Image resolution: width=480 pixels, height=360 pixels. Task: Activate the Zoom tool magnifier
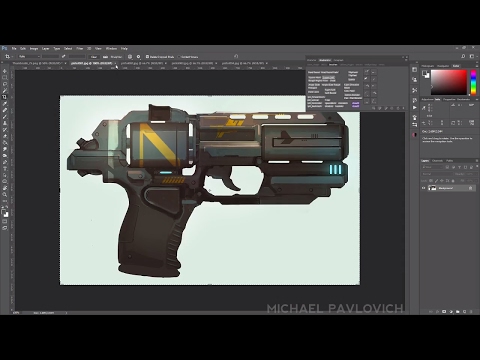5,194
